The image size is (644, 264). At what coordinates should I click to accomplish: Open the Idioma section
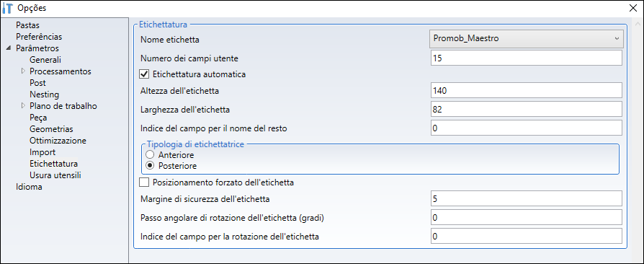[29, 187]
